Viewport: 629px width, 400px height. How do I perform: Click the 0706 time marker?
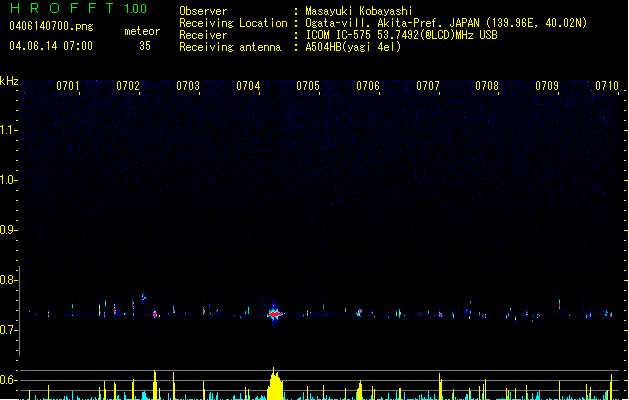click(x=368, y=86)
